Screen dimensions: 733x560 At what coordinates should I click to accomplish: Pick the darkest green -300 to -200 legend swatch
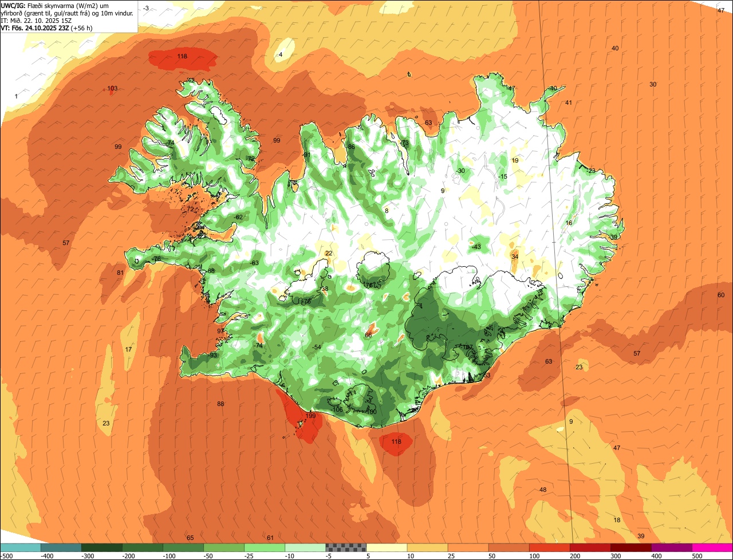pyautogui.click(x=101, y=547)
